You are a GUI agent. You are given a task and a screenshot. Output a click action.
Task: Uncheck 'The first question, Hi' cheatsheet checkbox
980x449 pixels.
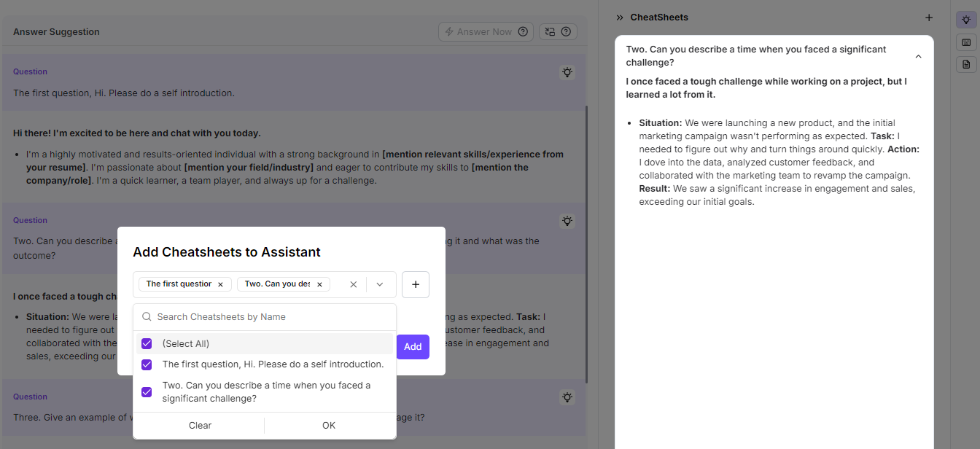(147, 364)
